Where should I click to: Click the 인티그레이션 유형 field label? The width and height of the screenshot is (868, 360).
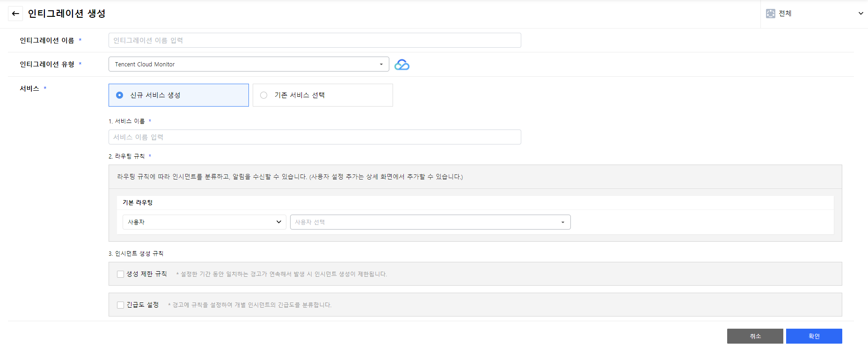coord(47,65)
